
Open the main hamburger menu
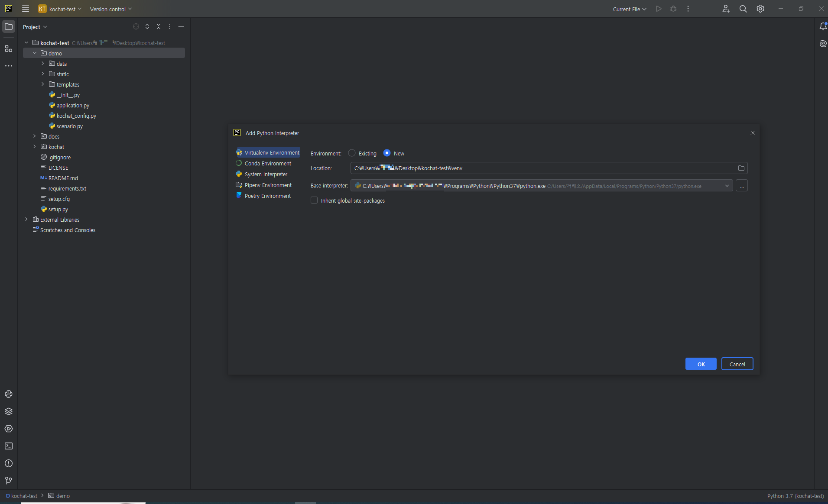[x=26, y=9]
